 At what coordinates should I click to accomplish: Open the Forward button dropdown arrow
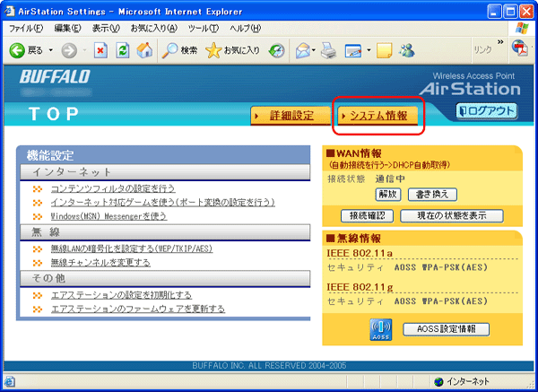pos(84,50)
